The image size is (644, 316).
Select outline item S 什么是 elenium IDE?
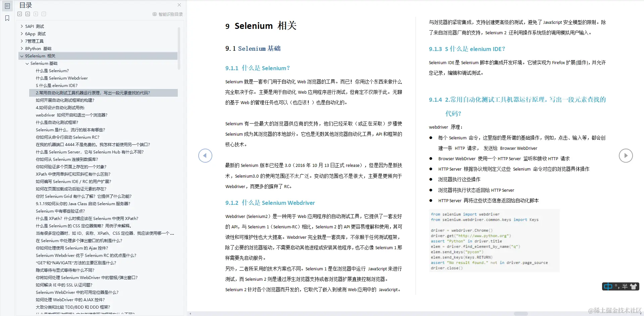pos(57,85)
